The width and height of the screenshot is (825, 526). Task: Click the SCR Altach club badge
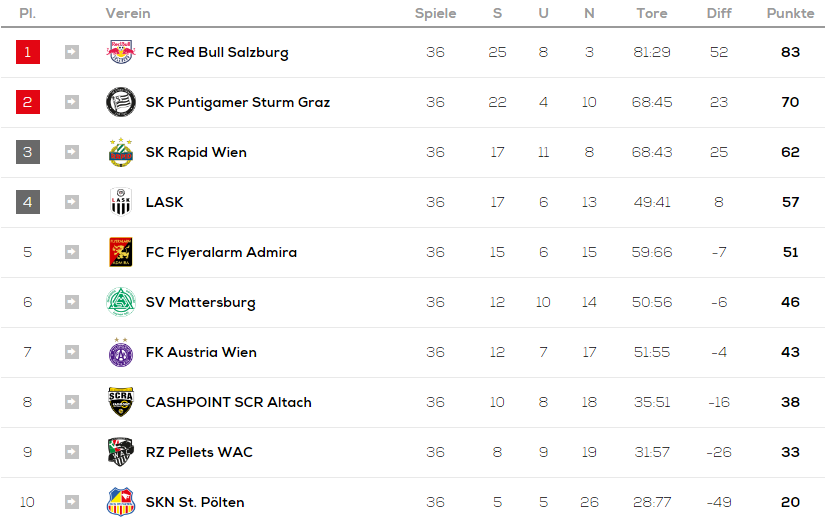click(x=120, y=402)
